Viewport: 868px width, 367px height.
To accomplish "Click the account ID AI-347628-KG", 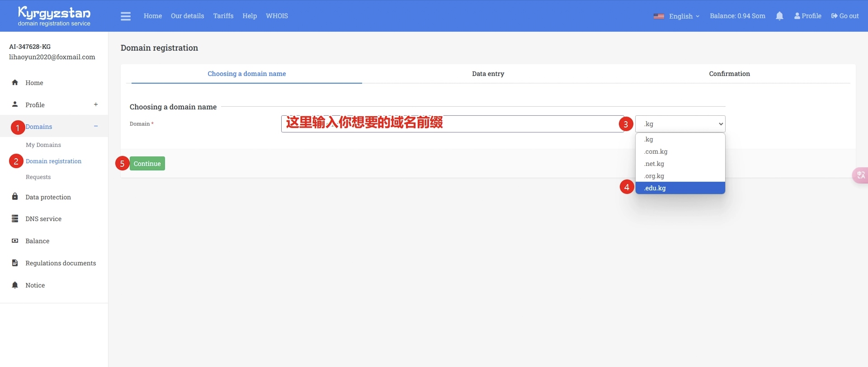I will pos(30,47).
